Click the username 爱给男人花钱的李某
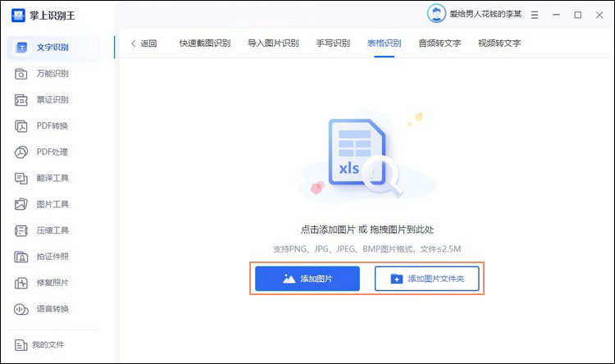 click(485, 14)
